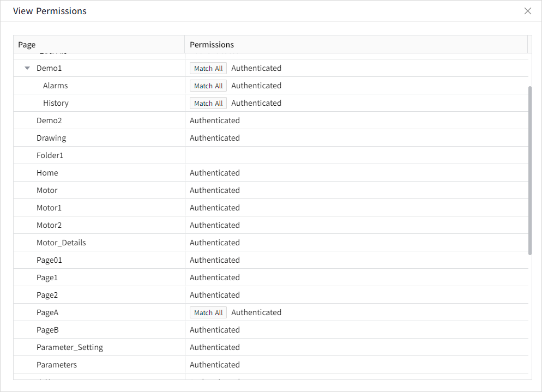Select the Folder1 item

coord(50,155)
